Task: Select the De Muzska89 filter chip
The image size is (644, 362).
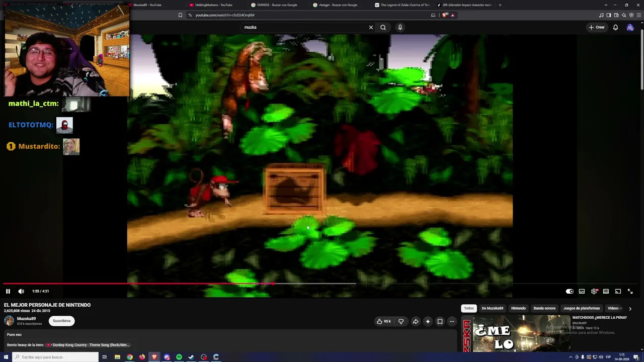Action: [x=492, y=308]
